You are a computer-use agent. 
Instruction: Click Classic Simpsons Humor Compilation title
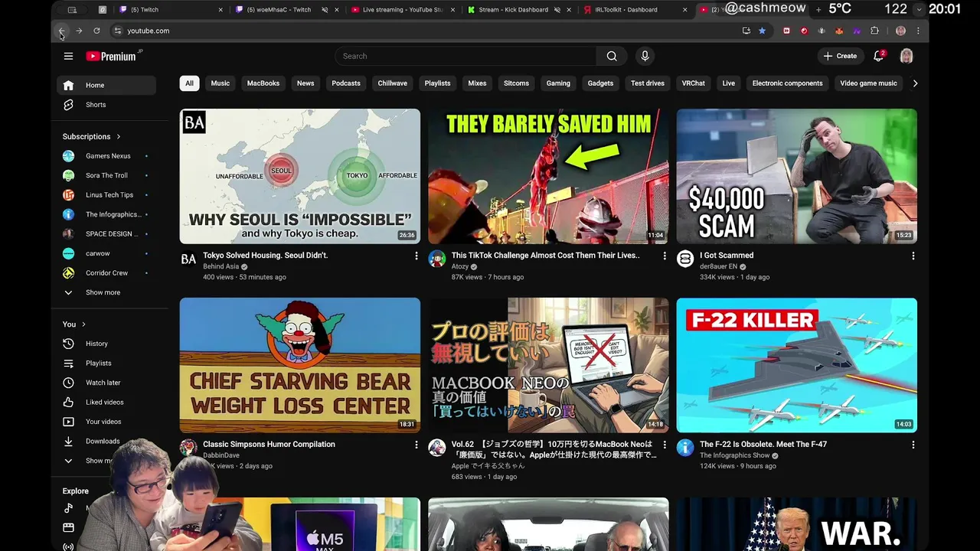tap(269, 444)
